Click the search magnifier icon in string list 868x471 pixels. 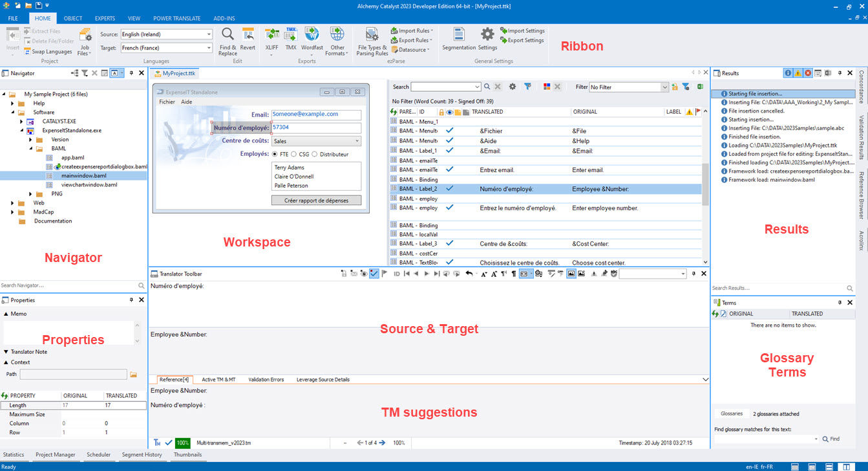click(488, 87)
